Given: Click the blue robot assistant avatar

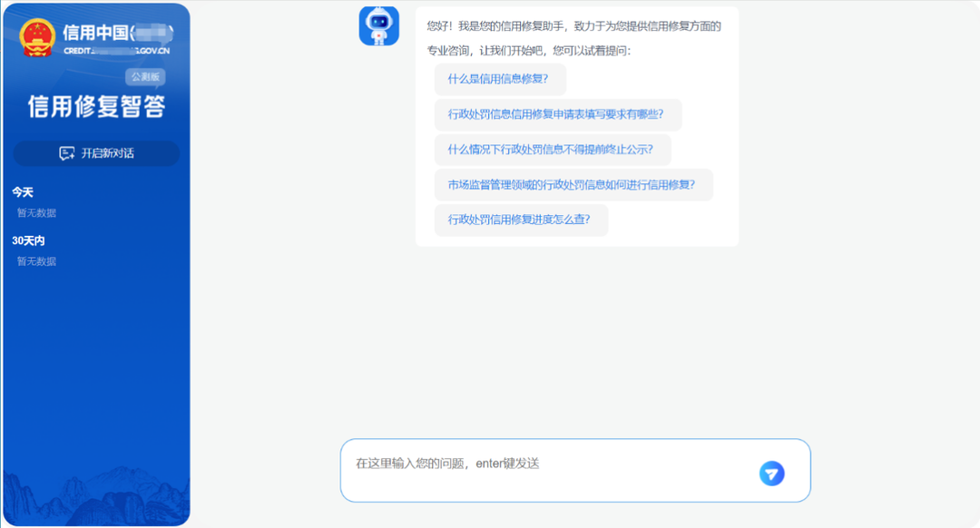Looking at the screenshot, I should [x=378, y=26].
